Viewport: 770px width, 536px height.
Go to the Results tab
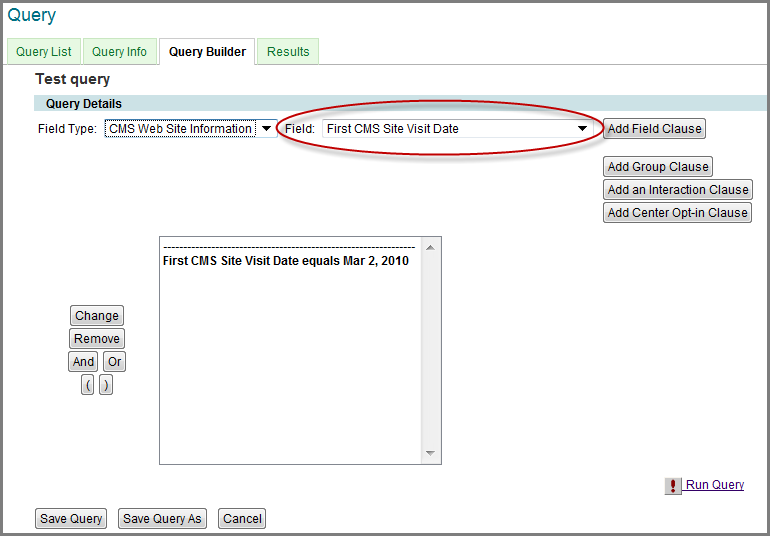[x=288, y=52]
